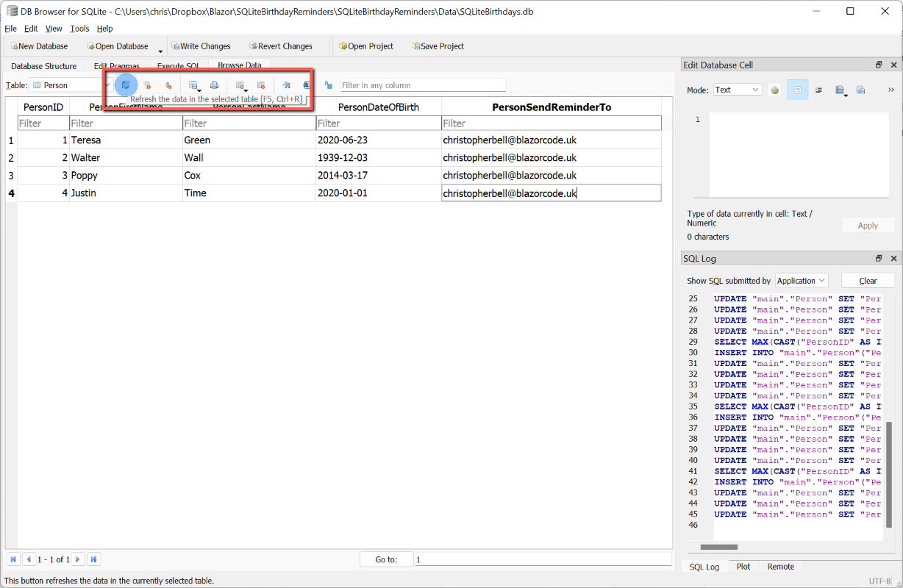
Task: Click the delete current record icon
Action: pos(261,85)
